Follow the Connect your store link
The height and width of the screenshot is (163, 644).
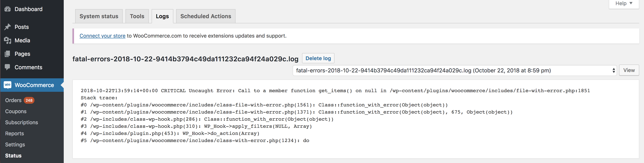point(102,36)
